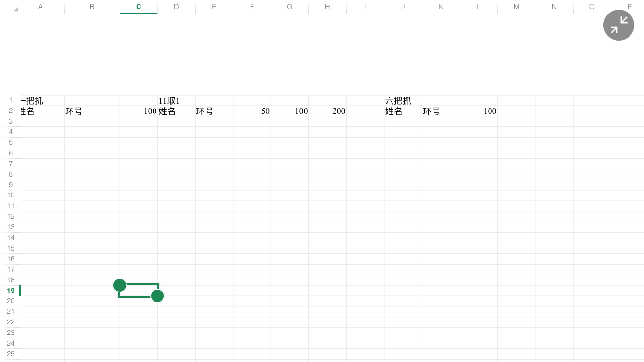Select row 19 header
The image size is (644, 362).
[11, 291]
